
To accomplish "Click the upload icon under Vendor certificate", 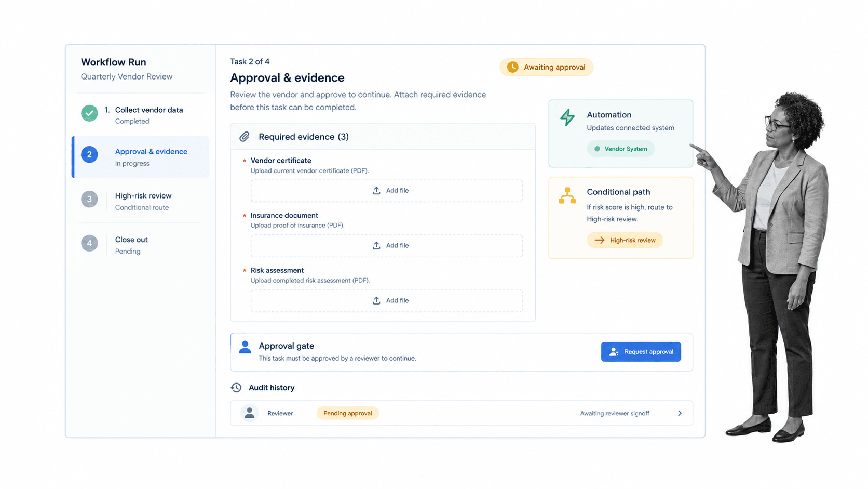I will (376, 191).
